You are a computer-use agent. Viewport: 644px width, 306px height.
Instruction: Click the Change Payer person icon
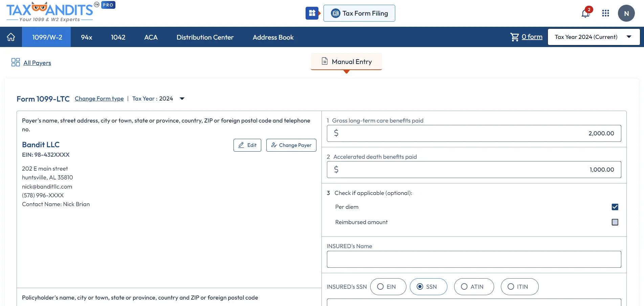tap(274, 145)
